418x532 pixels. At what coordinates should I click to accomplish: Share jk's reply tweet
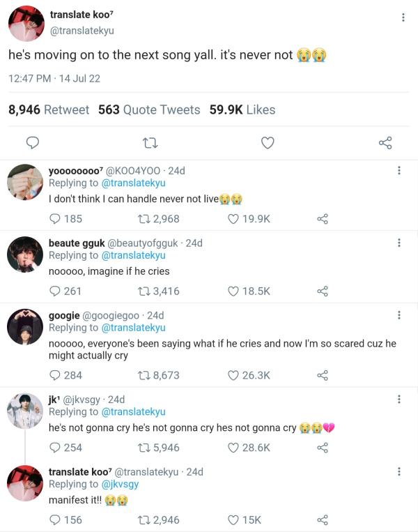coord(322,448)
